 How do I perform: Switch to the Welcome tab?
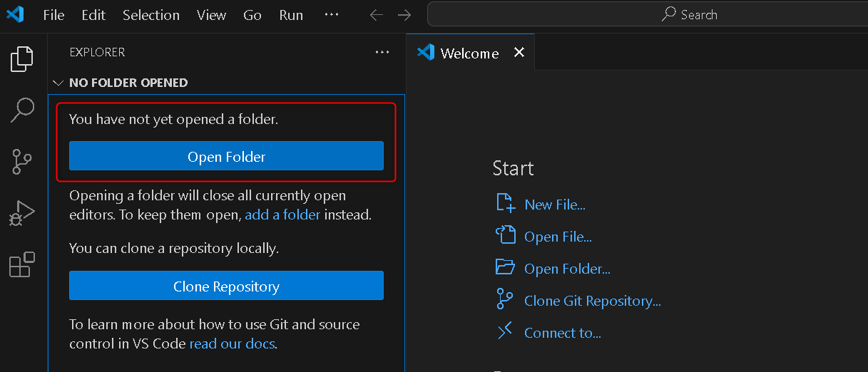coord(469,53)
